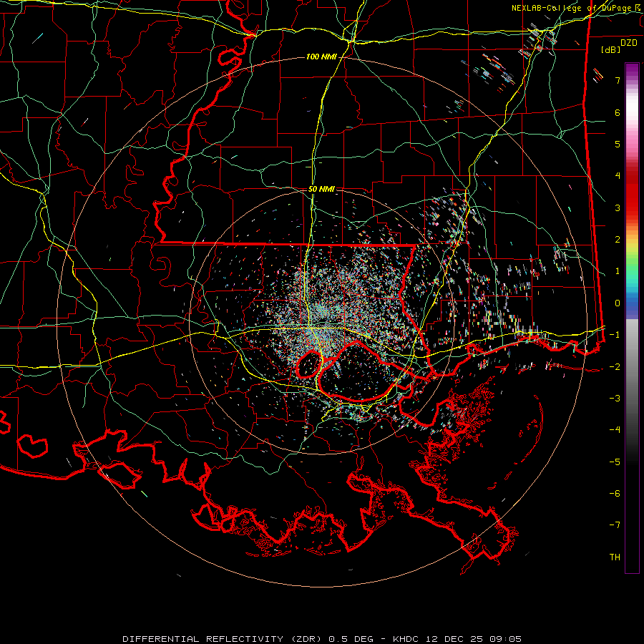The height and width of the screenshot is (644, 644).
Task: Click the -6 value on the color scale
Action: tap(615, 494)
